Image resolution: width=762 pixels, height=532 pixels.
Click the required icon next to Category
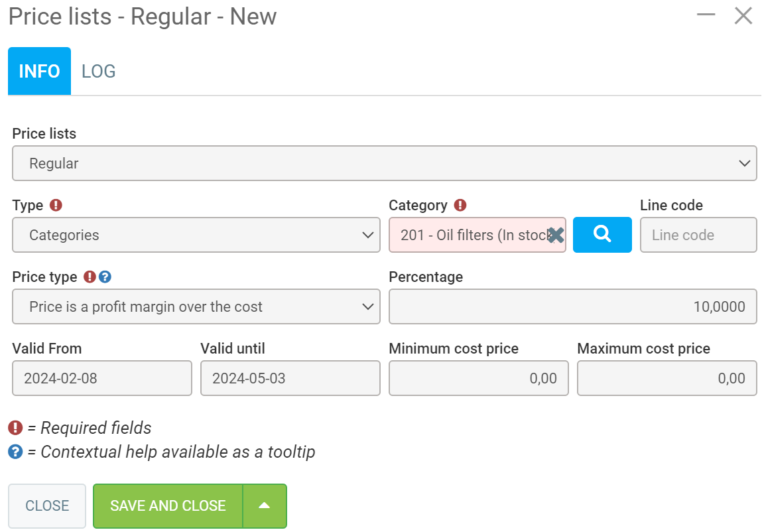460,206
